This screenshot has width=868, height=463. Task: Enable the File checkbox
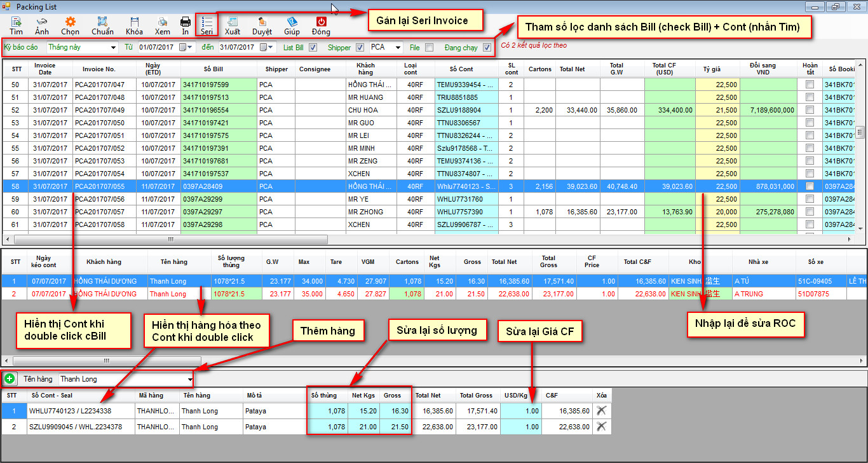tap(429, 48)
